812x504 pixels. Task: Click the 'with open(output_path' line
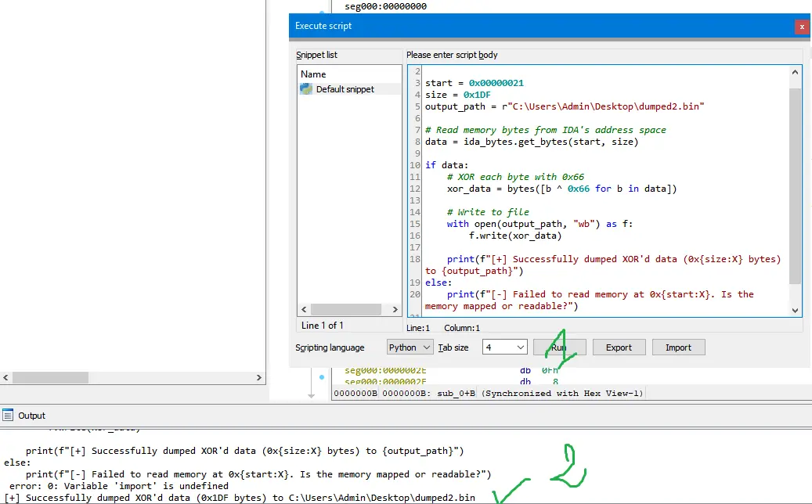pyautogui.click(x=540, y=224)
